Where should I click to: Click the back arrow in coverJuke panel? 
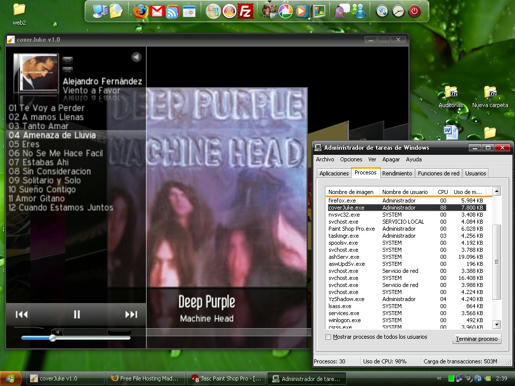click(x=136, y=57)
